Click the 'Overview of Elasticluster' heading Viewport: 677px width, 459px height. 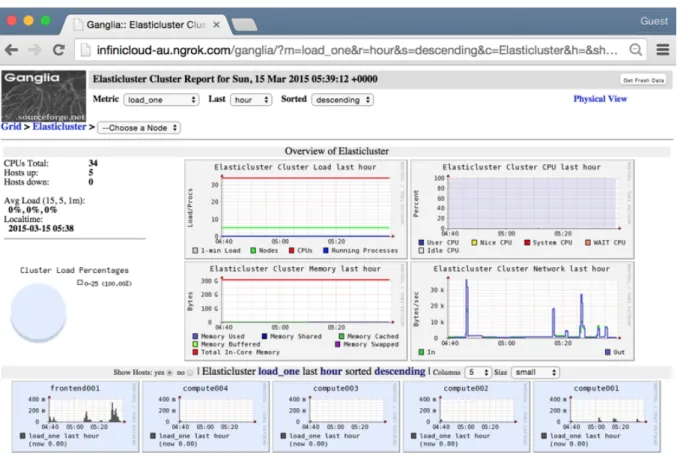[336, 151]
